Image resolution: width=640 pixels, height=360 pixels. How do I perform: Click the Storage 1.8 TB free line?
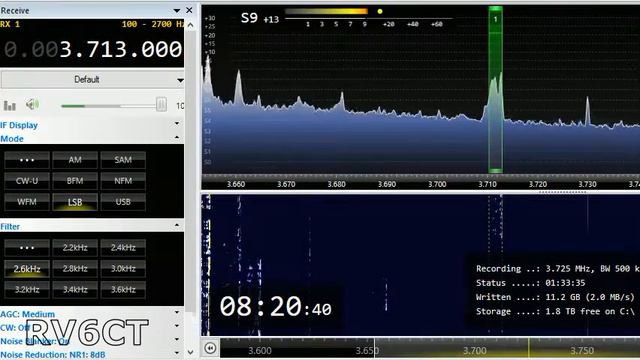555,311
